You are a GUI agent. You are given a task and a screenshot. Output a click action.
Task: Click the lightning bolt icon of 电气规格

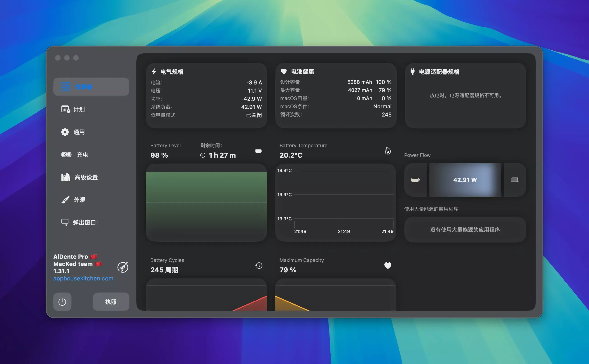click(154, 72)
